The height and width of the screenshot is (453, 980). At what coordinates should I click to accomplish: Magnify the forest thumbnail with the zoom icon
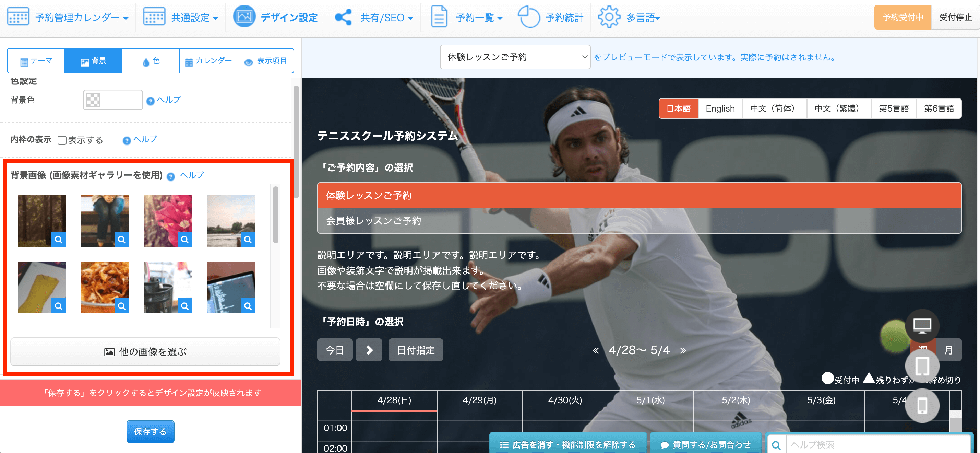[59, 240]
